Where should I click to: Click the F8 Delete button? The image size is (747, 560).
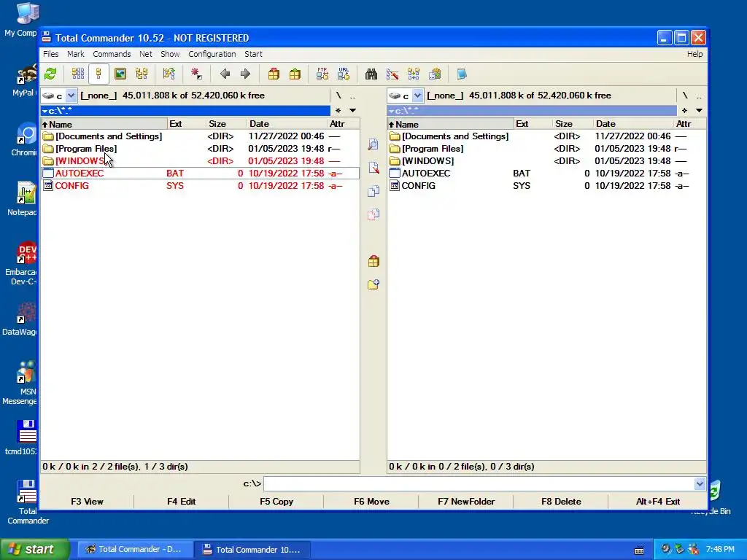tap(561, 502)
